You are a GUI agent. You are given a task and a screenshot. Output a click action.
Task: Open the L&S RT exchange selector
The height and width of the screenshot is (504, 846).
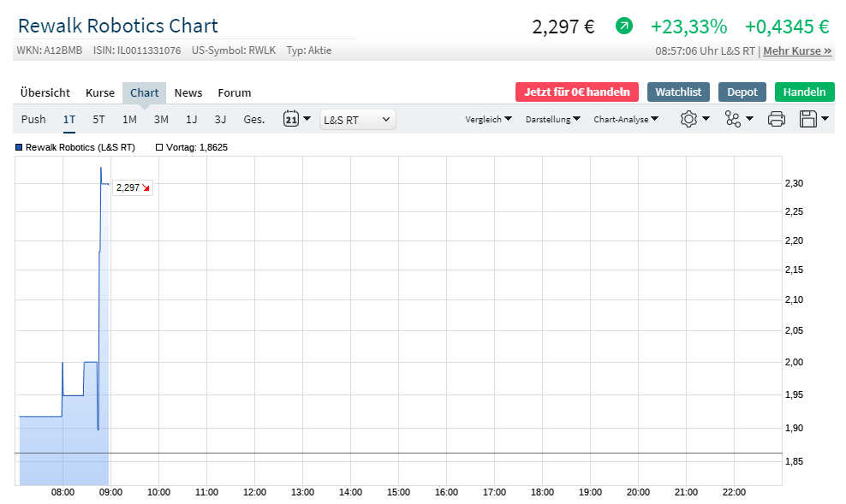point(356,119)
